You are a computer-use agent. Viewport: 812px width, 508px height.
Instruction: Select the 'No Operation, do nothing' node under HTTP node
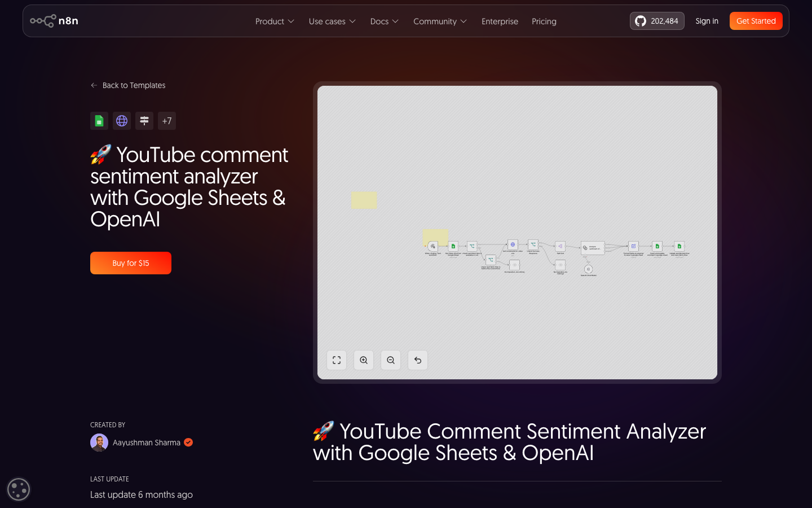tap(514, 265)
